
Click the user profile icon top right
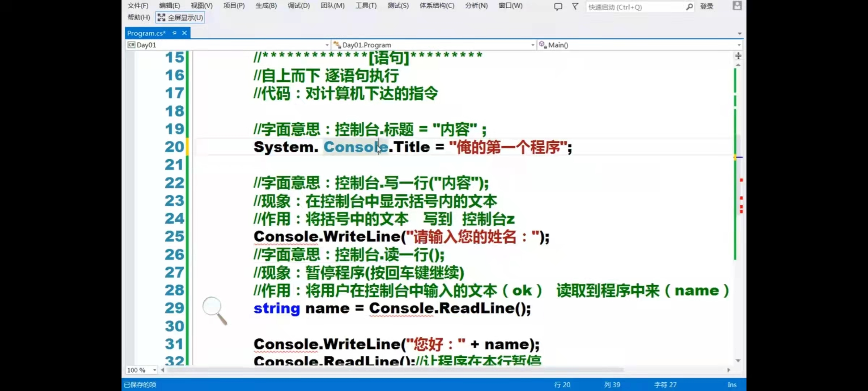coord(737,6)
